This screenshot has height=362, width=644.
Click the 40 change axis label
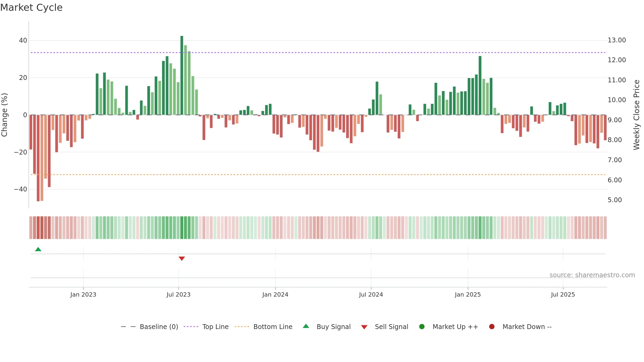point(23,40)
